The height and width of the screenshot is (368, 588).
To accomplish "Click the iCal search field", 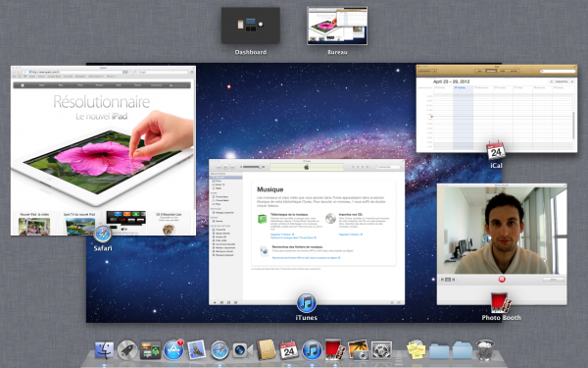I will [x=558, y=71].
